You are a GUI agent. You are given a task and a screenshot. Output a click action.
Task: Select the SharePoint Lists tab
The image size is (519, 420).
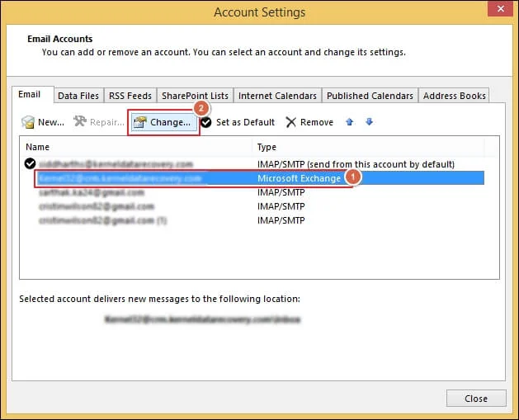195,96
